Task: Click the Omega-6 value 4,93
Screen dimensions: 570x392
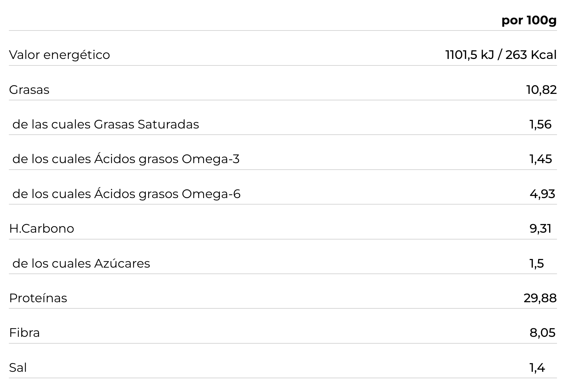Action: (x=542, y=194)
